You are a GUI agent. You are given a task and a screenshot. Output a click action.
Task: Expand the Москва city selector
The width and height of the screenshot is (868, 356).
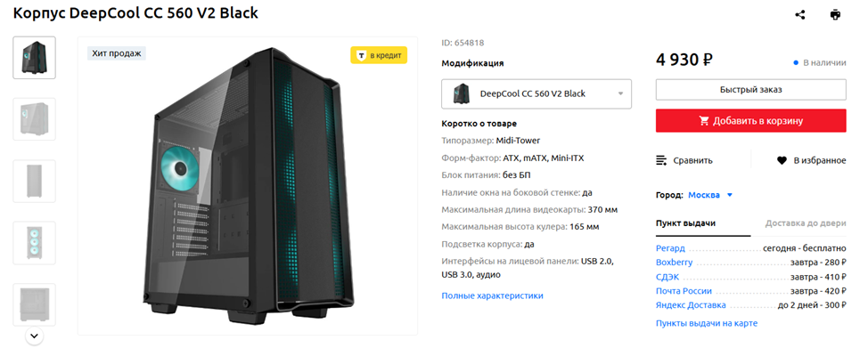coord(709,195)
